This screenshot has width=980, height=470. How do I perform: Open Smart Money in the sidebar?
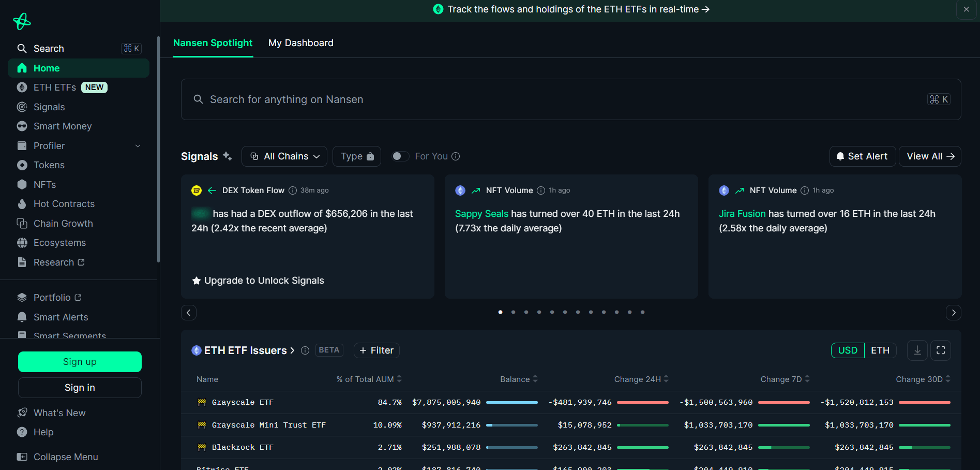point(79,126)
